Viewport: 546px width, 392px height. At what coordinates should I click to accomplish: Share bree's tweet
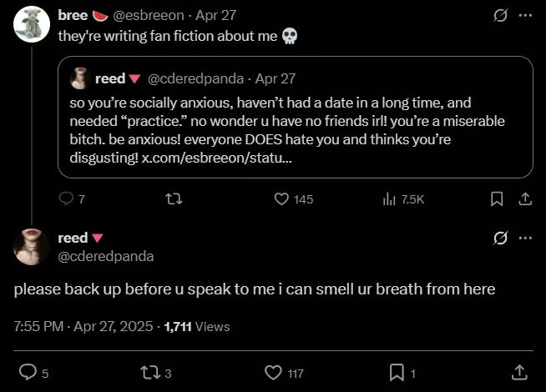[x=525, y=199]
